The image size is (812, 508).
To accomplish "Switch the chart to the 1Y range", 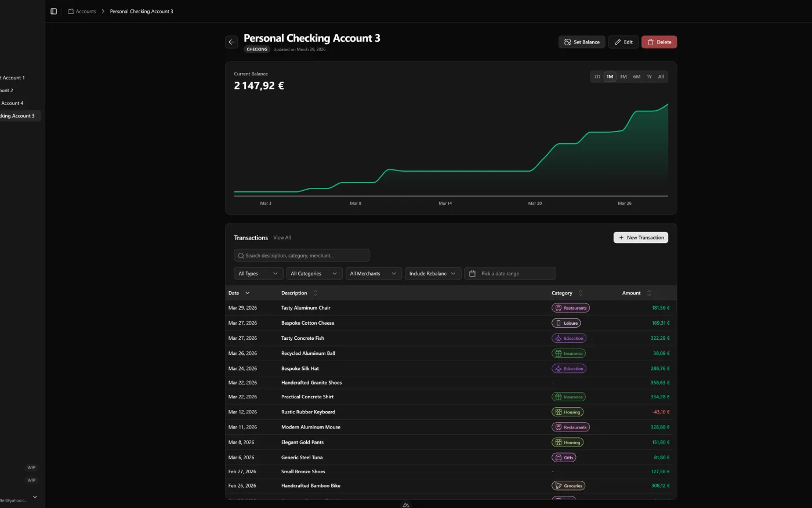I will (x=650, y=76).
